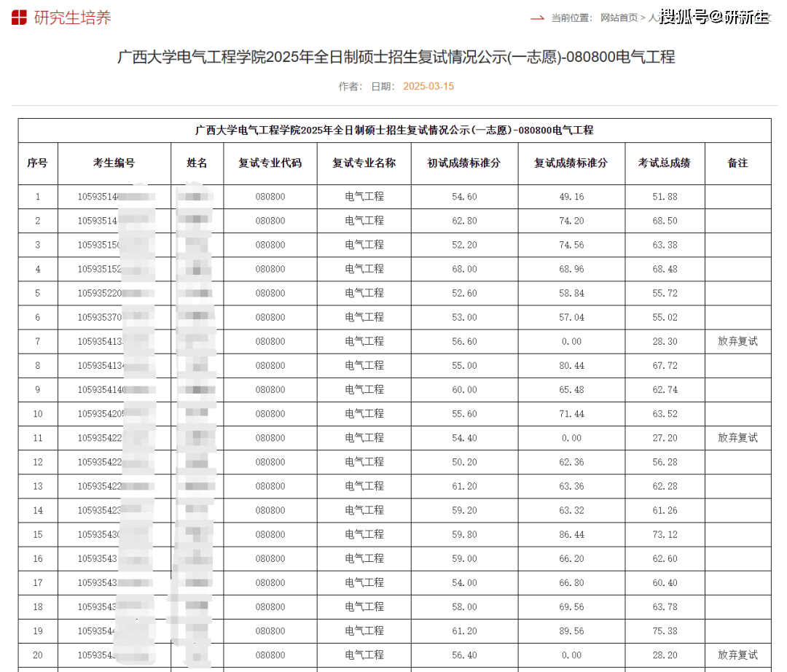This screenshot has width=787, height=672.
Task: Click the 序号 column header
Action: coord(38,163)
